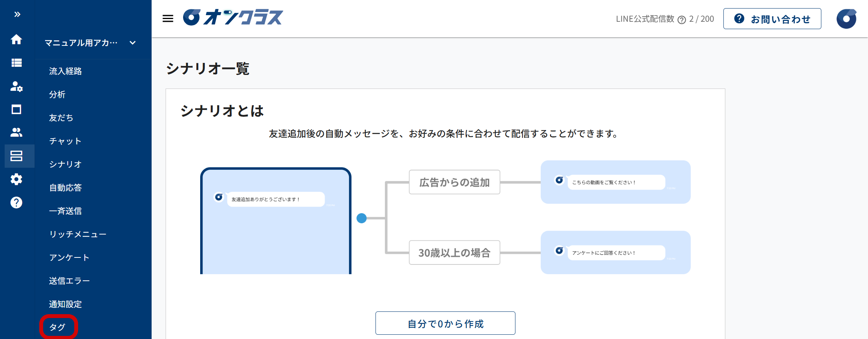Click the settings gear icon in the sidebar
Viewport: 868px width, 339px height.
pos(16,179)
